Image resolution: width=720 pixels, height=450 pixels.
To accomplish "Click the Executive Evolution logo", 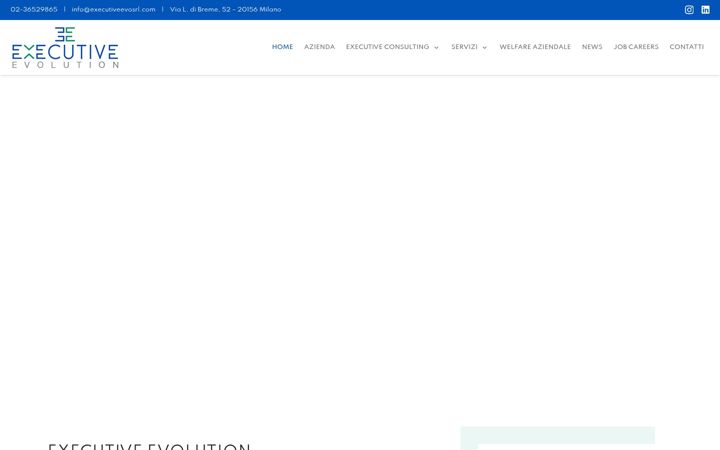I will (x=65, y=47).
